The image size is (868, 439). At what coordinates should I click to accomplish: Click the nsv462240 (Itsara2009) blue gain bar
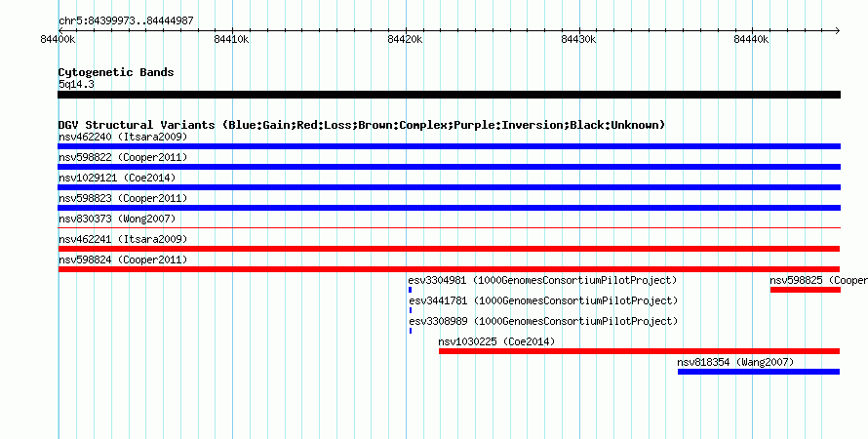coord(449,146)
